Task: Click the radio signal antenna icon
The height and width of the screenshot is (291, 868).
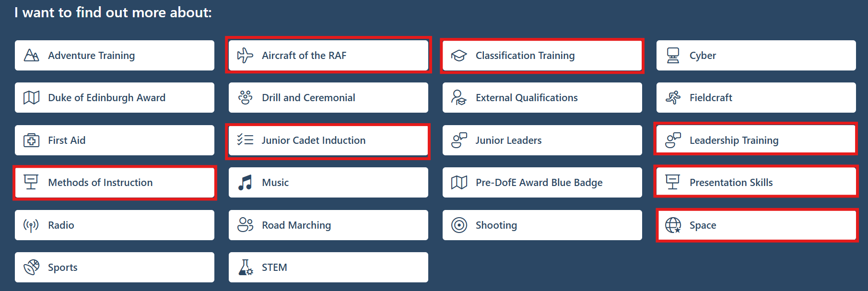Action: tap(31, 225)
